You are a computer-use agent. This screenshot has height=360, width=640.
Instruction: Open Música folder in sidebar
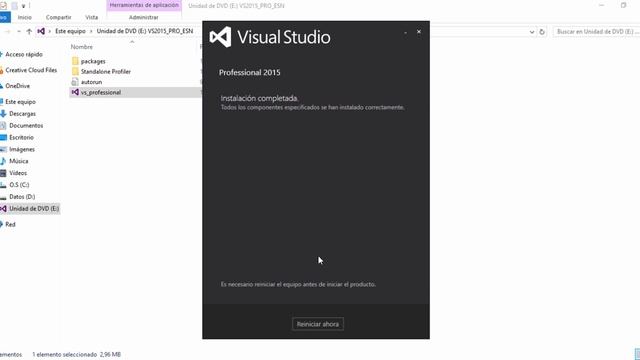19,161
